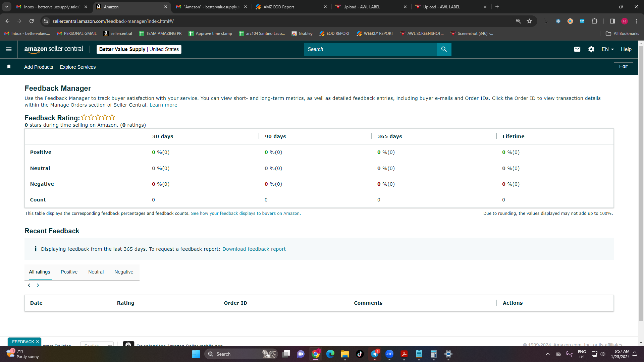This screenshot has height=362, width=644.
Task: Click the Windows taskbar Search box
Action: (x=241, y=354)
